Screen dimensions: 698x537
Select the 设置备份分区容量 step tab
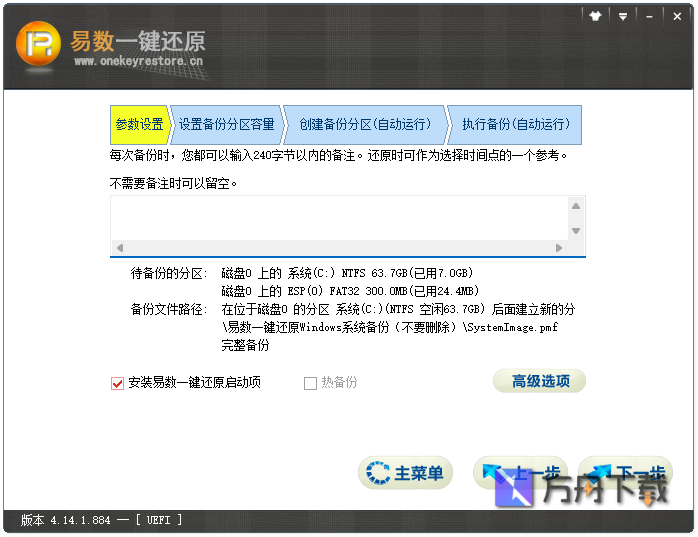tap(226, 125)
